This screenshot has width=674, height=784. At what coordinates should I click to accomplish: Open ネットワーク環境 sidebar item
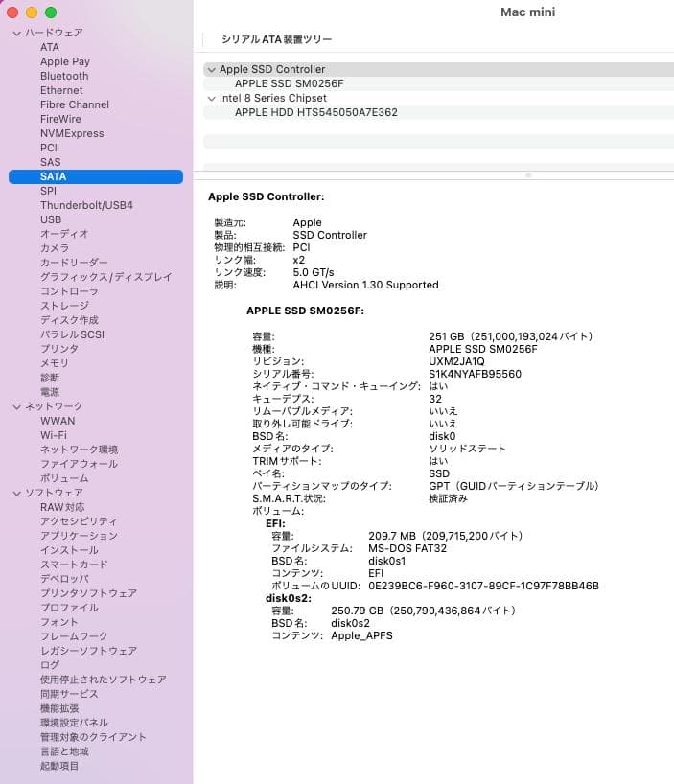coord(79,450)
